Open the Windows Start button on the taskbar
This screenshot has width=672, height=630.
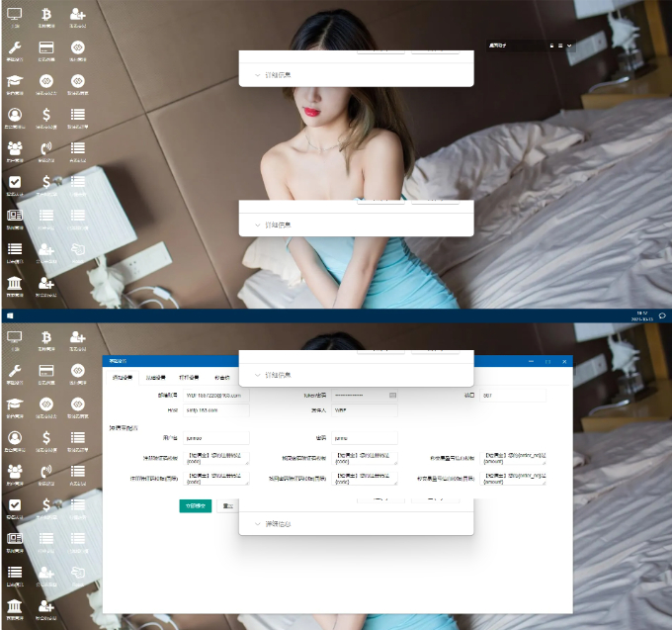(9, 315)
